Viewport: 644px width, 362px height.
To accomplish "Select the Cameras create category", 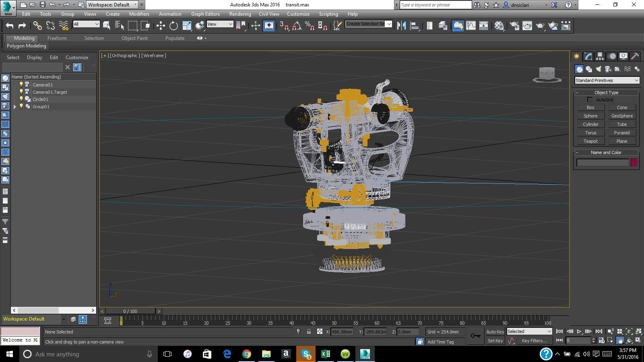I will (x=608, y=69).
